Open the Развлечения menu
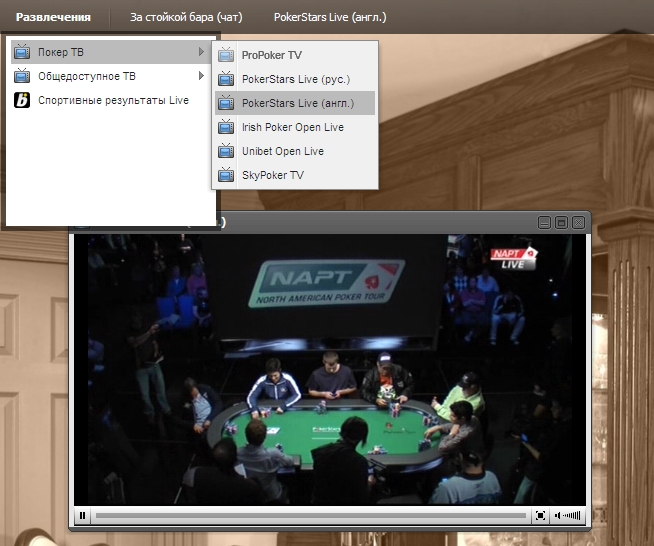This screenshot has width=654, height=546. [x=53, y=17]
